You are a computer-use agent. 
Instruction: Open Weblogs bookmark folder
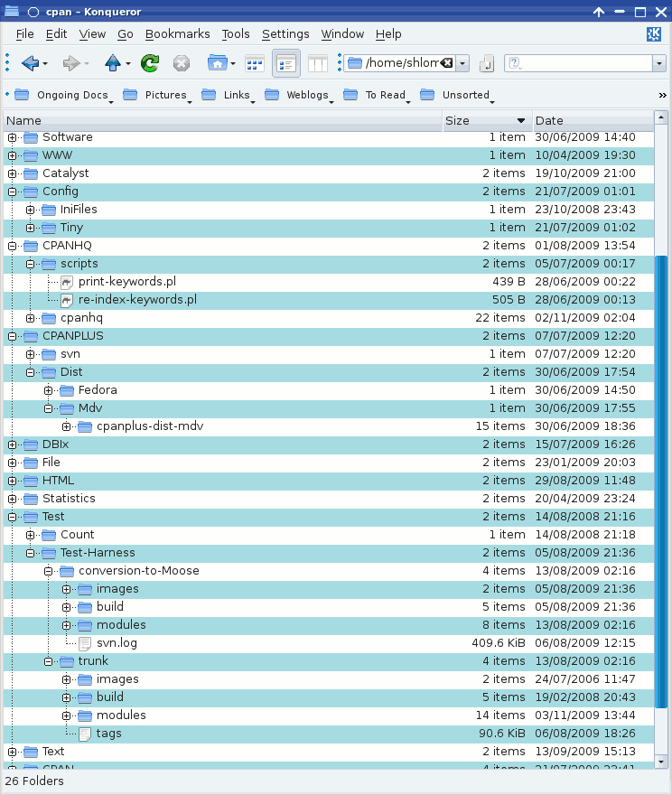tap(299, 95)
